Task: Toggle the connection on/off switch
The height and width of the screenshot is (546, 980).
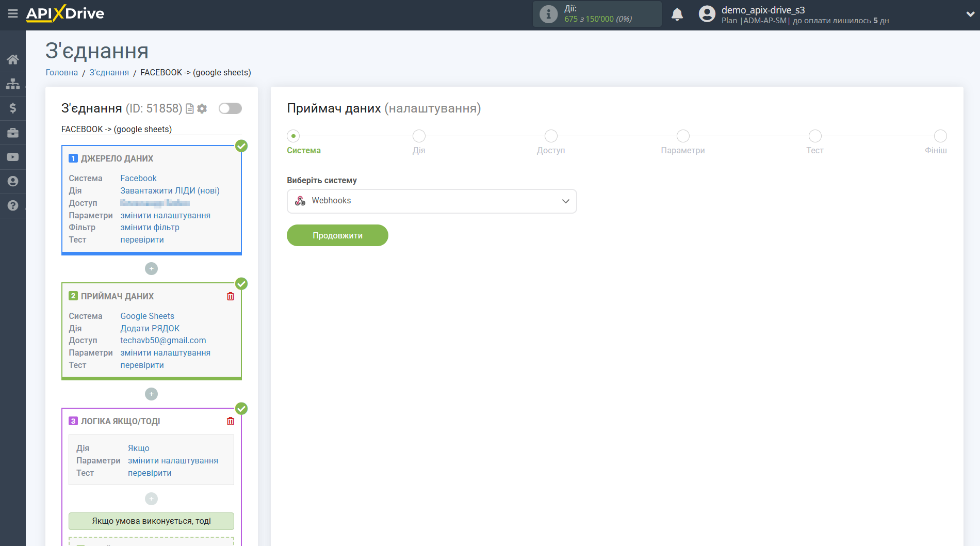Action: click(x=230, y=108)
